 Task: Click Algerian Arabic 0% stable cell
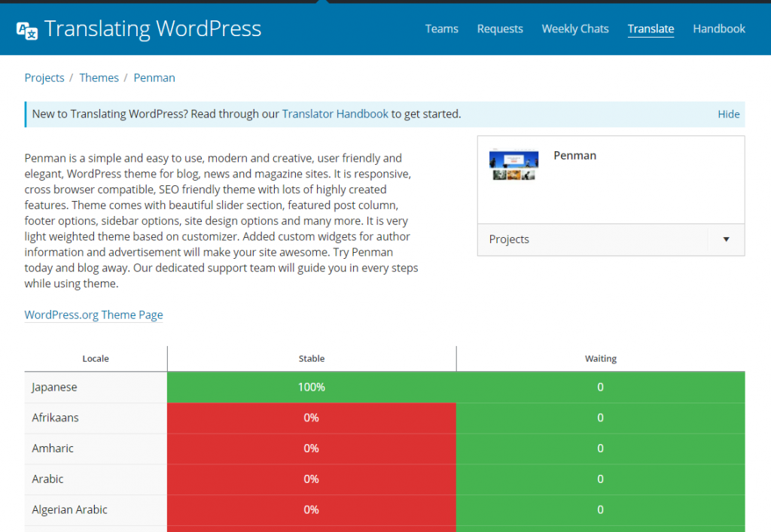[311, 510]
